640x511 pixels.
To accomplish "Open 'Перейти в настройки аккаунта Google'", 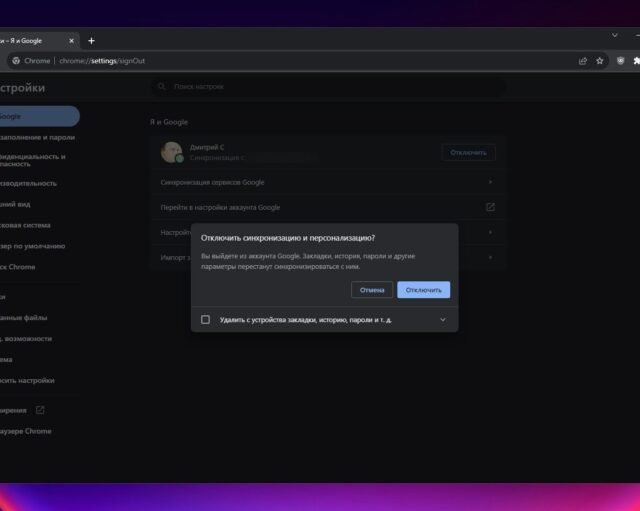I will 328,207.
